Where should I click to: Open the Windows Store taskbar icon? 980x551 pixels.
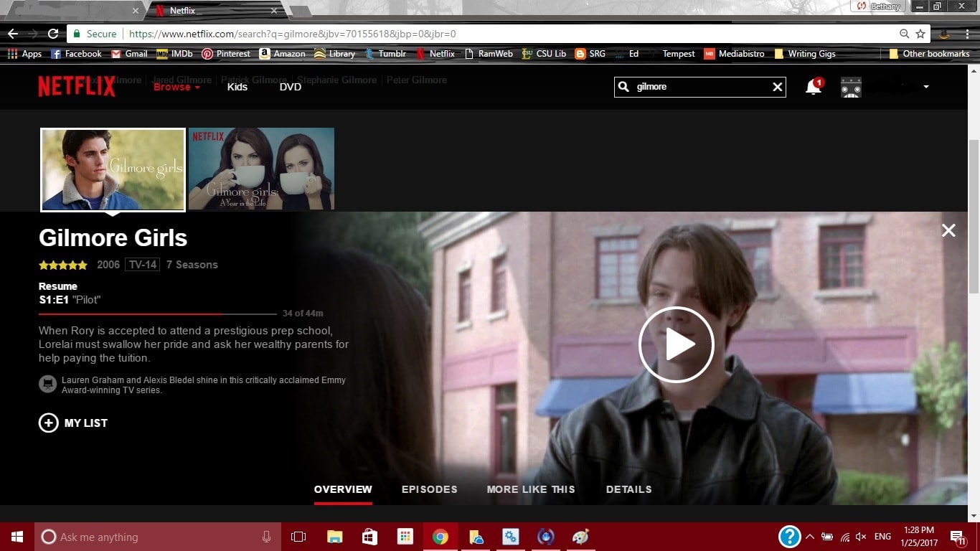pyautogui.click(x=369, y=537)
